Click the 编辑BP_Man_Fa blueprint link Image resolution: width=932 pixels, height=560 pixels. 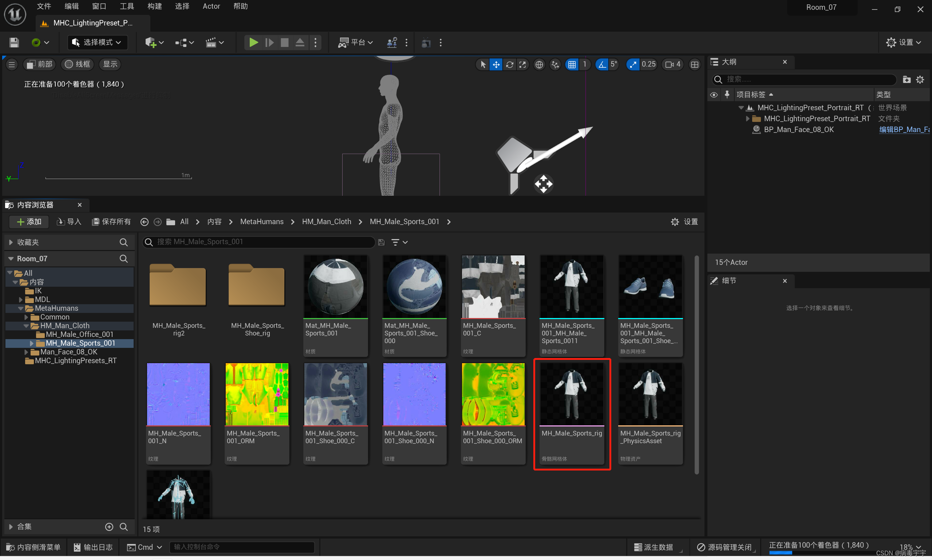[x=904, y=130]
